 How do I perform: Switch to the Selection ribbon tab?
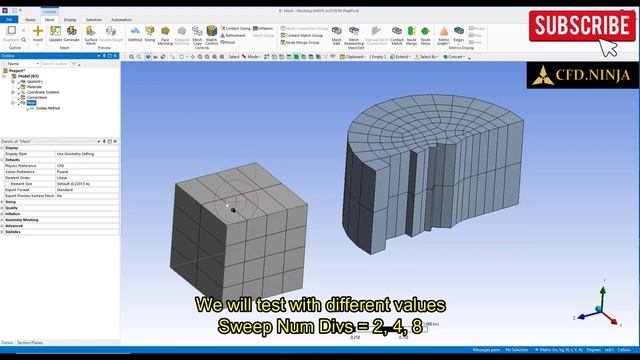point(93,19)
